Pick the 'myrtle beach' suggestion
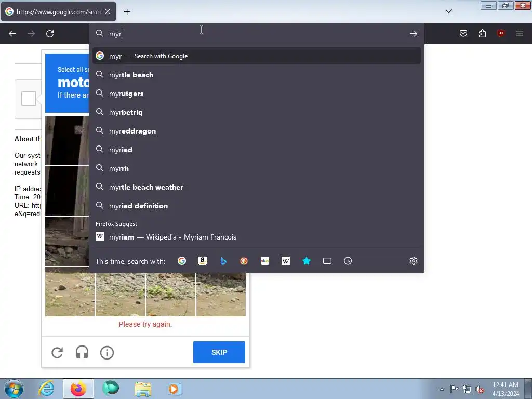Screen dimensions: 532x399 257,75
